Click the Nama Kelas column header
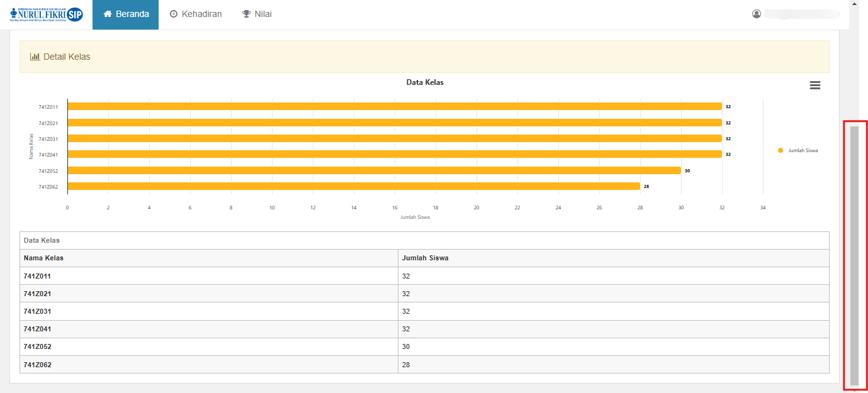The height and width of the screenshot is (393, 868). (x=43, y=258)
